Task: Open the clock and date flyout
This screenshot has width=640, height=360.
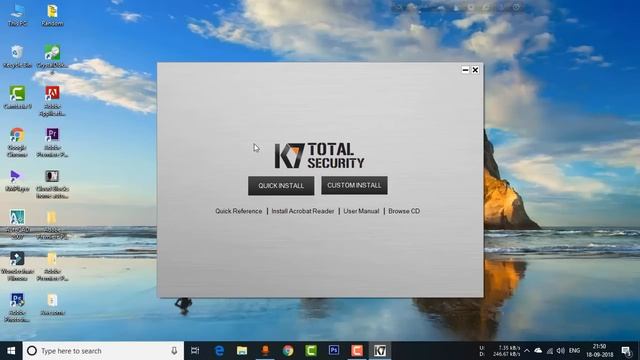Action: [x=600, y=351]
